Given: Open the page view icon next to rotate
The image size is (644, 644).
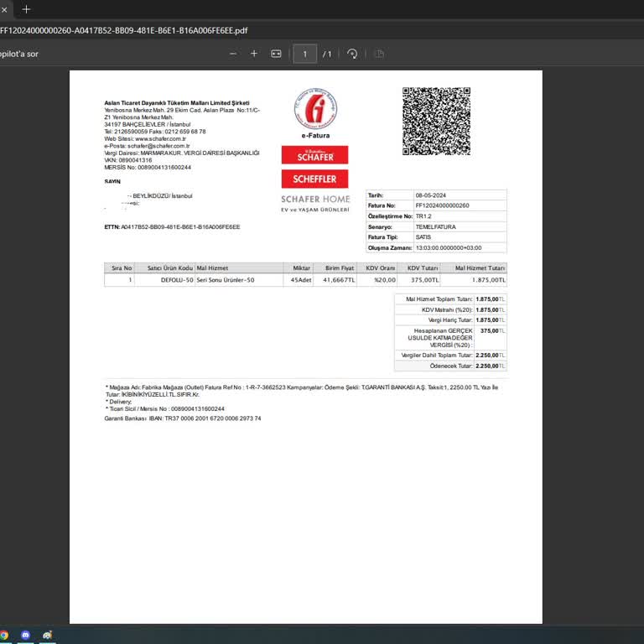Looking at the screenshot, I should pos(380,54).
